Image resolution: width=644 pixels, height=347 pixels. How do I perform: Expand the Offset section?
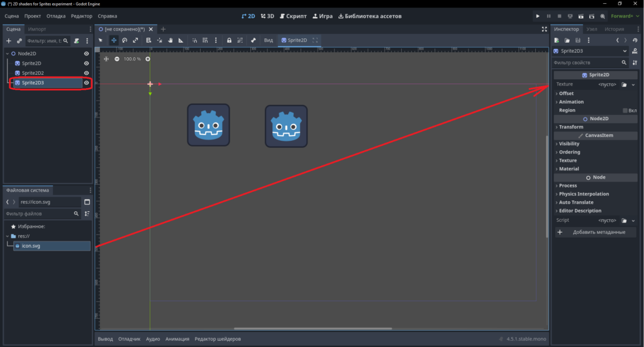pyautogui.click(x=595, y=93)
